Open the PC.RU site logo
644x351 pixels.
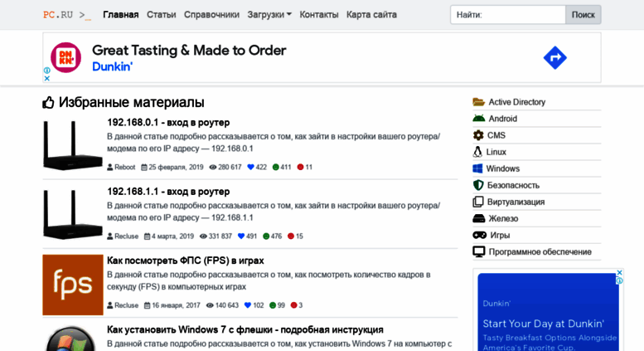[x=67, y=15]
